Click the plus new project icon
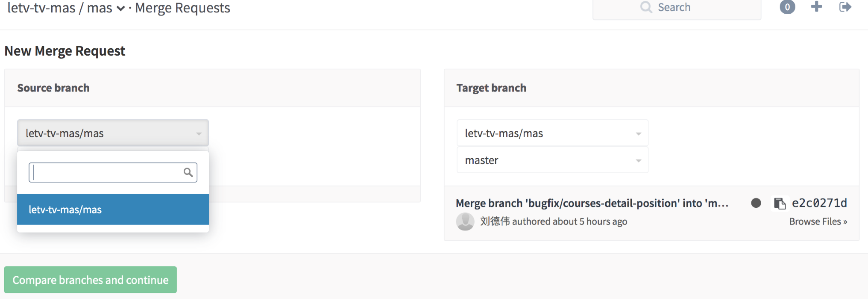Image resolution: width=868 pixels, height=301 pixels. coord(816,6)
